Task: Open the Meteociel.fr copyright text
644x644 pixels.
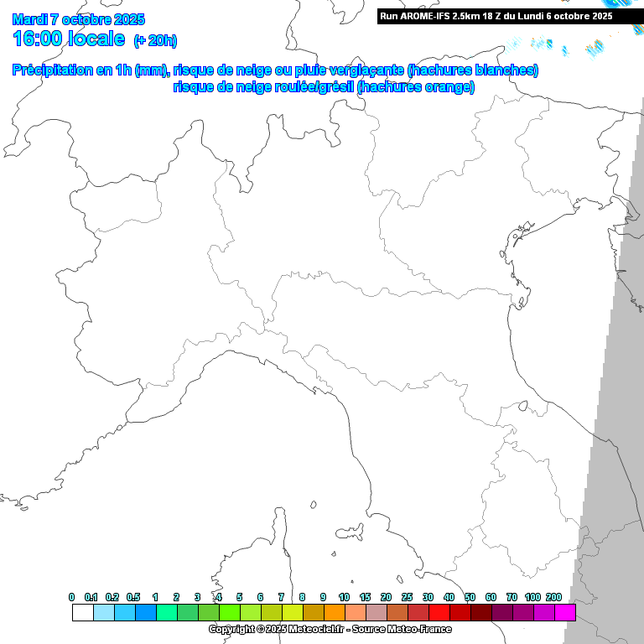Action: coord(330,629)
